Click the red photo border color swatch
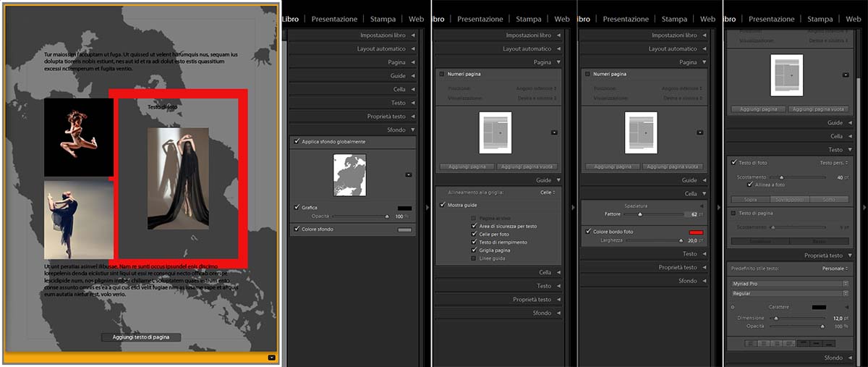The height and width of the screenshot is (367, 868). point(697,231)
